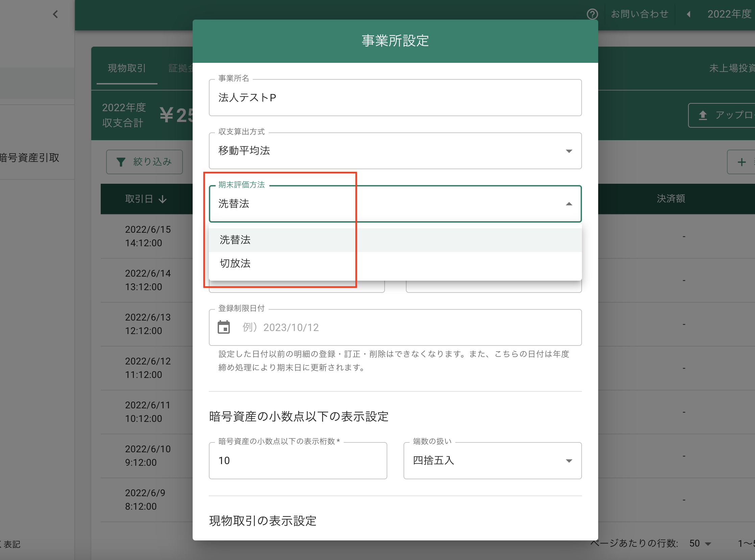Click the 2022/6/14 13:12:00 row date
755x560 pixels.
coord(148,280)
